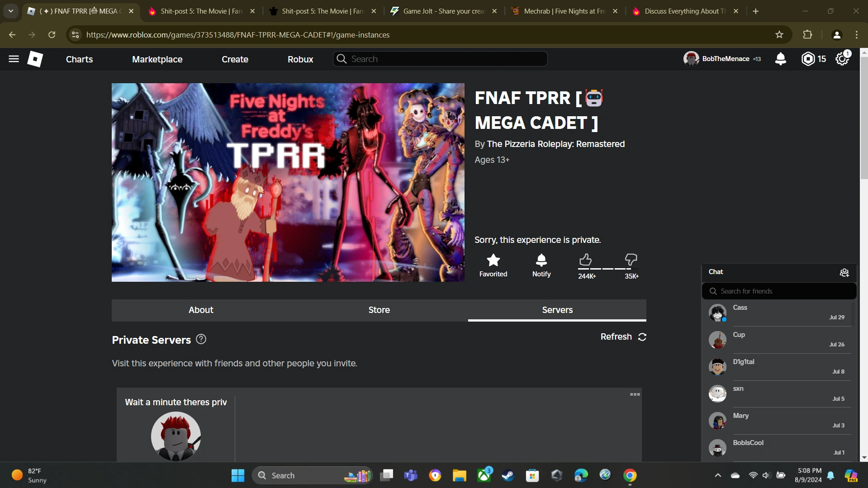Open the navigation hamburger menu
This screenshot has width=868, height=488.
pyautogui.click(x=14, y=59)
